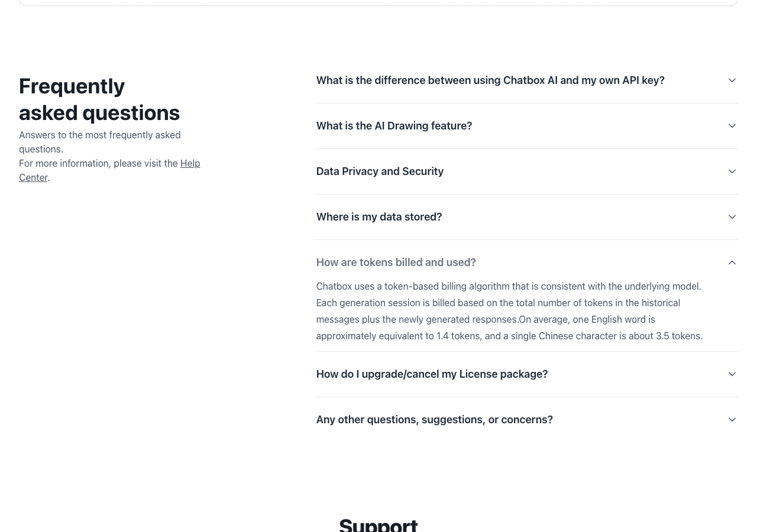Expand the API key difference question chevron
The width and height of the screenshot is (757, 532).
click(732, 80)
